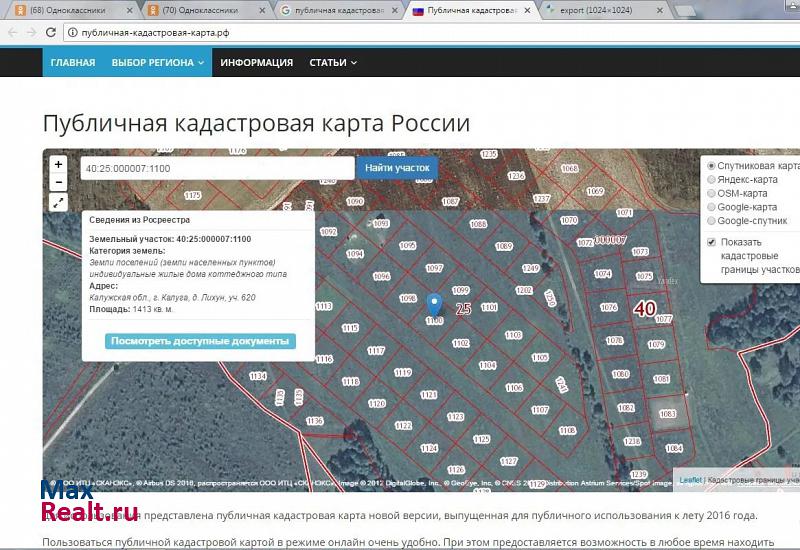
Task: Click the browser back arrow
Action: click(x=11, y=32)
